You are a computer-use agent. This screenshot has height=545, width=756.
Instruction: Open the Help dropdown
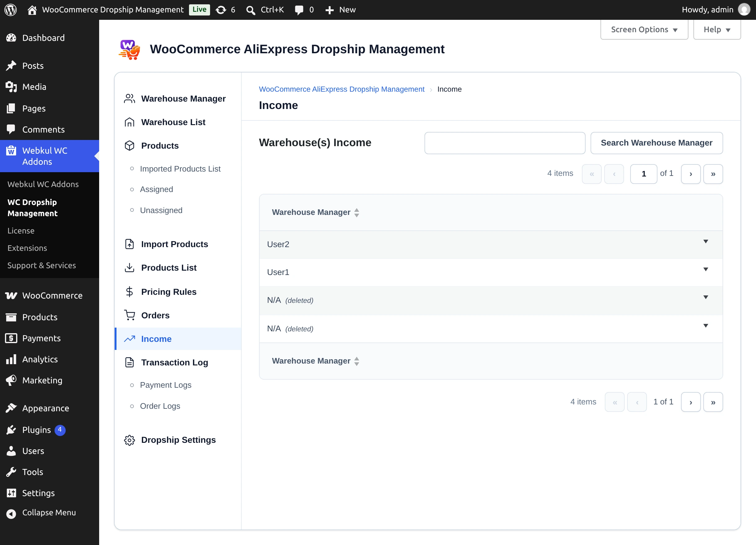coord(717,30)
